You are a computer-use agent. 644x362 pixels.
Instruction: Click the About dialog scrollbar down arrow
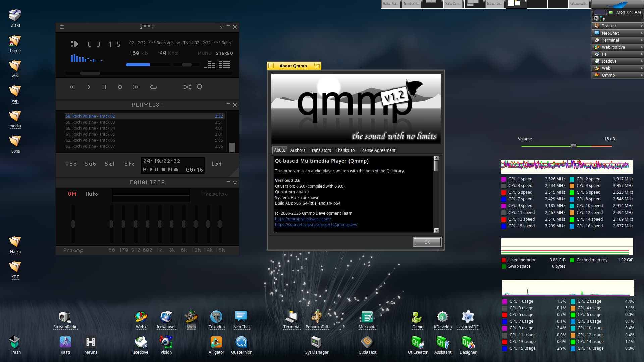click(436, 230)
